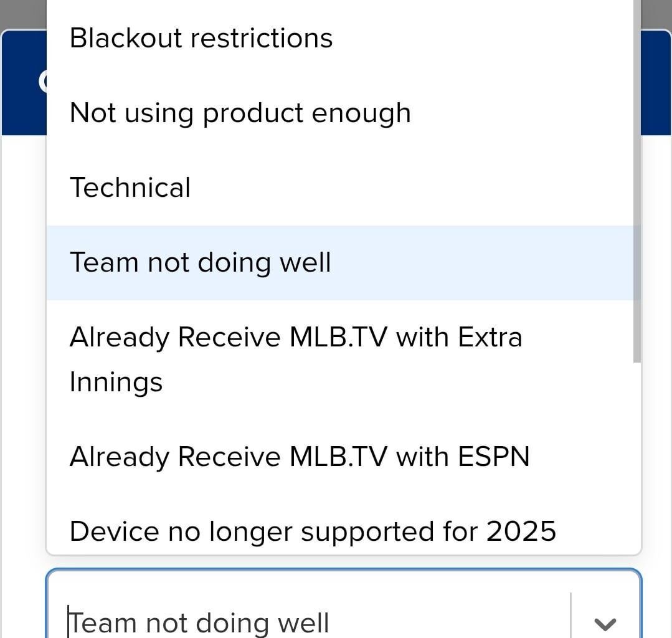Screen dimensions: 672x638
Task: Pick the "Technical" option
Action: [130, 188]
